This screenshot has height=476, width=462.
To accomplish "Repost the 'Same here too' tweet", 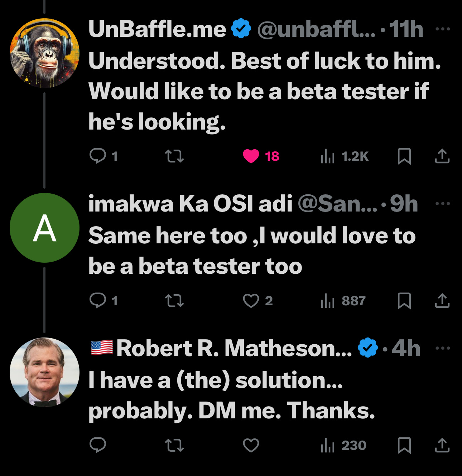I will [174, 301].
